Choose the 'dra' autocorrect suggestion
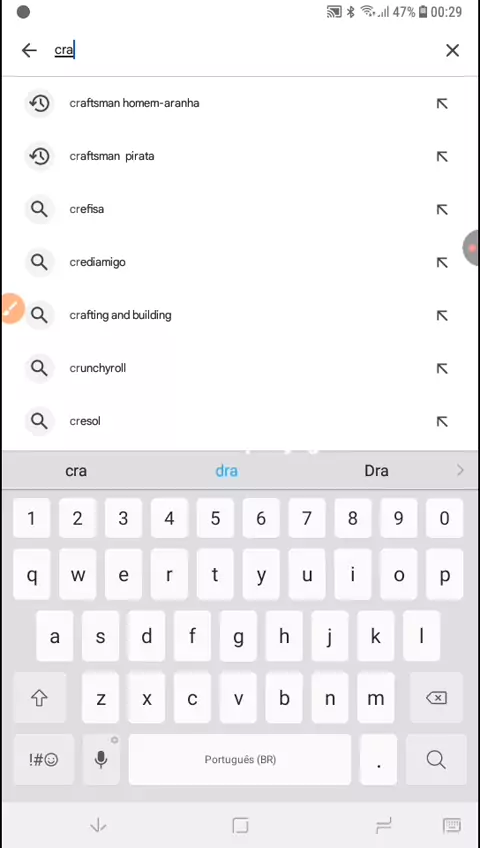The height and width of the screenshot is (848, 480). point(226,471)
